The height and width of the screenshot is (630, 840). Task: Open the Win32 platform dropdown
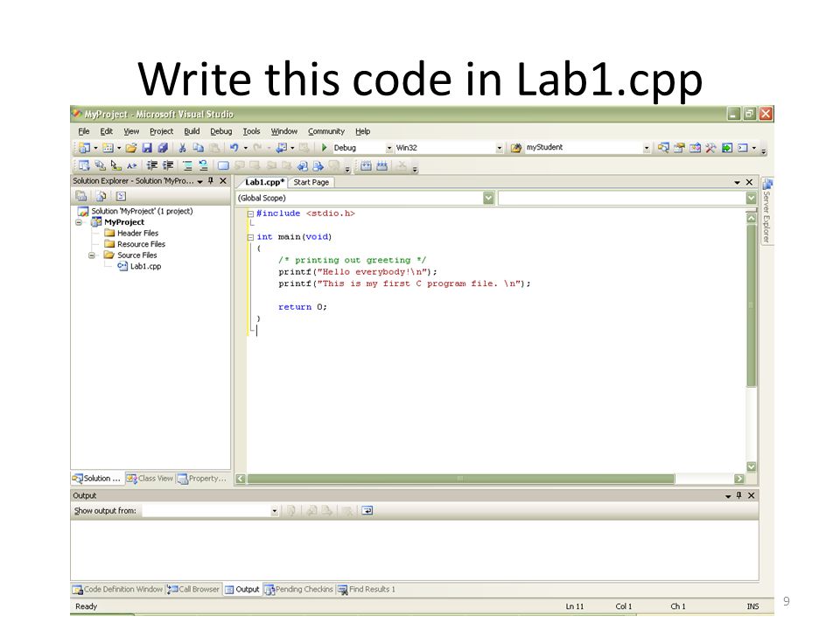[x=500, y=148]
